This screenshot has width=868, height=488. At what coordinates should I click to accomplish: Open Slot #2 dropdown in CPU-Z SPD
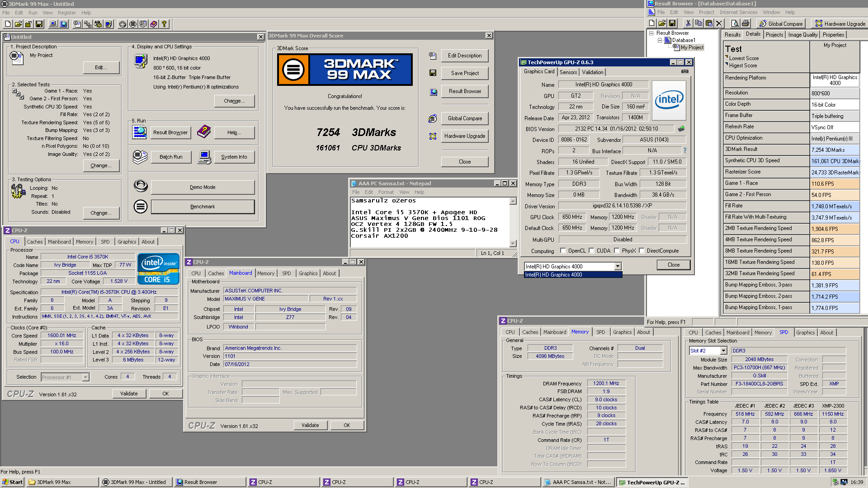pos(723,351)
